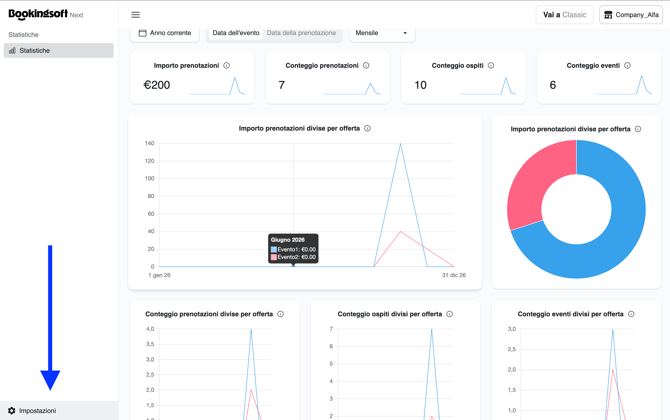Click the calendar icon in Anno corrente

tap(143, 33)
